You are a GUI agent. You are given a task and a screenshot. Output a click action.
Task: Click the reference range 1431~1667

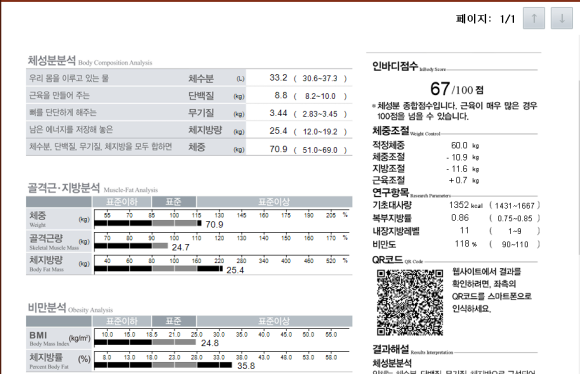pyautogui.click(x=515, y=206)
